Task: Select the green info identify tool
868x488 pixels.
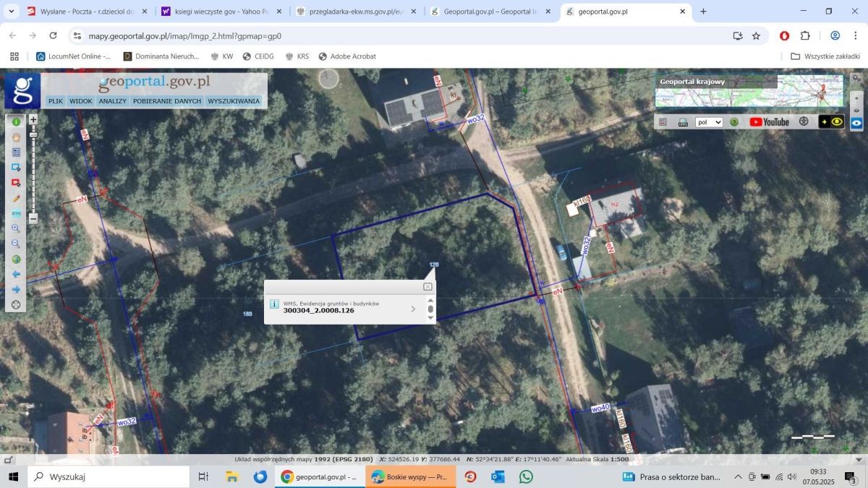Action: (16, 122)
